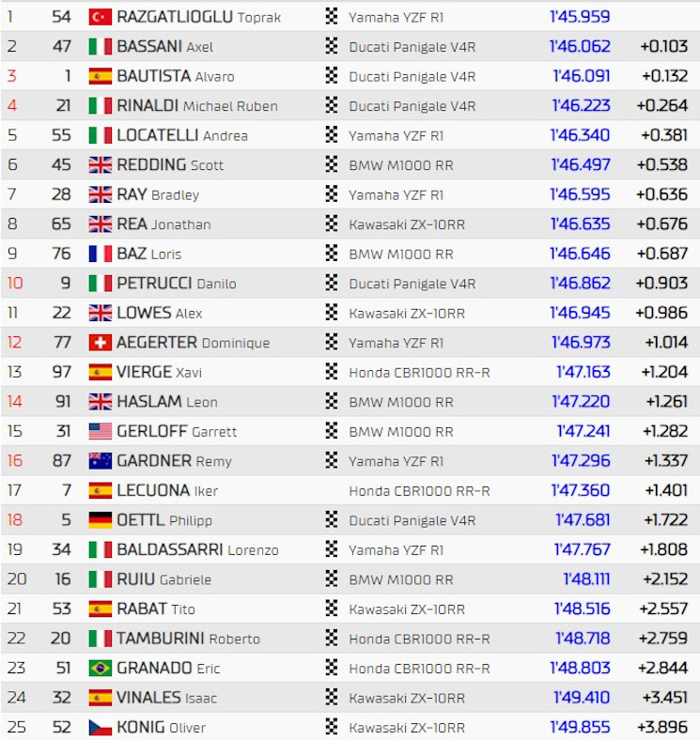Click the chequered flag icon in RABAT Tito's row
Image resolution: width=700 pixels, height=740 pixels.
(x=332, y=609)
